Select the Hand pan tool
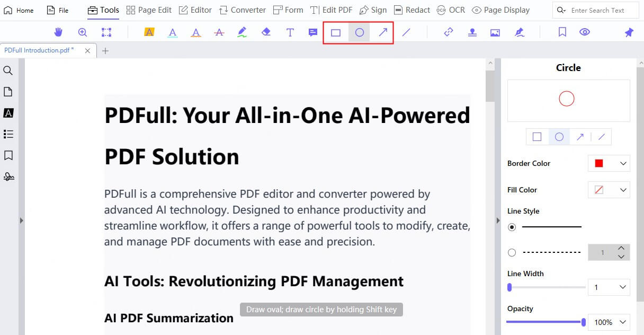 (58, 32)
